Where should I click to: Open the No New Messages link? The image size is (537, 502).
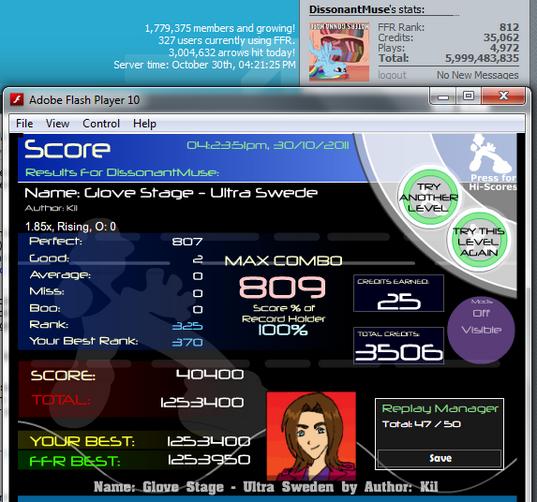[x=477, y=75]
